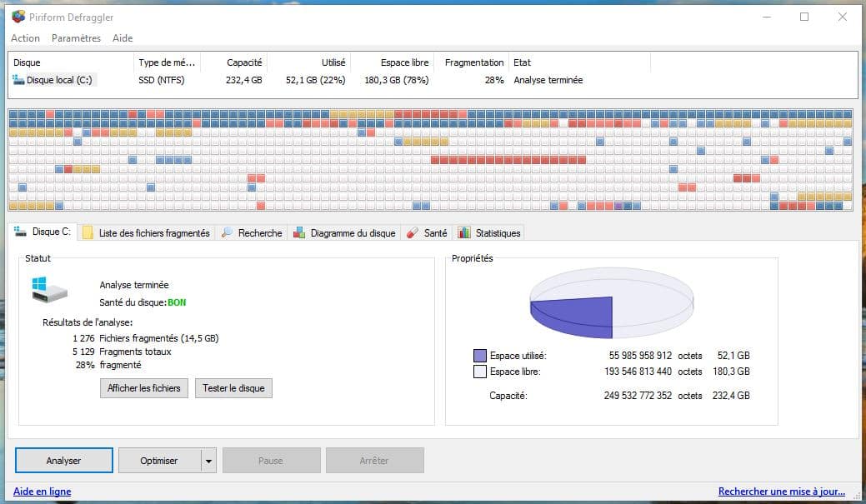This screenshot has width=866, height=504.
Task: Click the purple Espace utilisé color swatch
Action: [479, 356]
